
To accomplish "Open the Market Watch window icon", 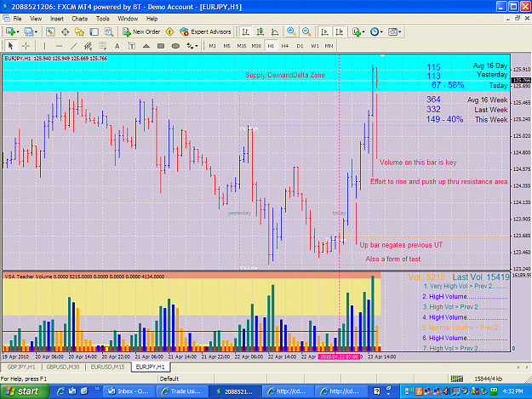I will tap(50, 31).
